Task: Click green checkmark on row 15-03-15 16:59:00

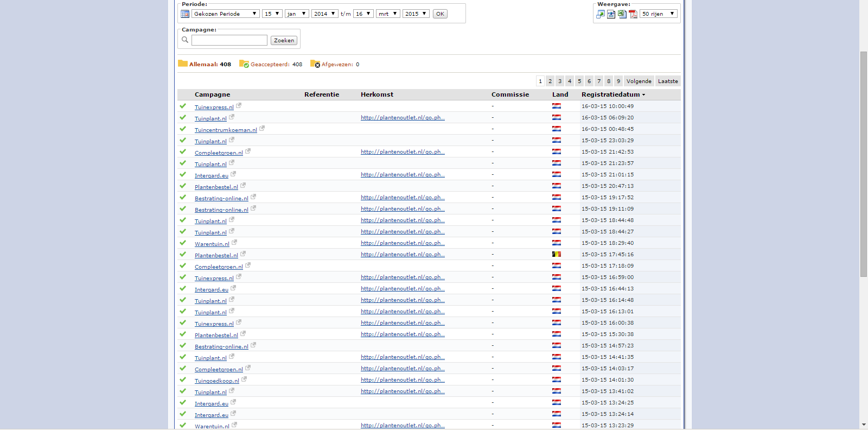Action: click(x=183, y=277)
